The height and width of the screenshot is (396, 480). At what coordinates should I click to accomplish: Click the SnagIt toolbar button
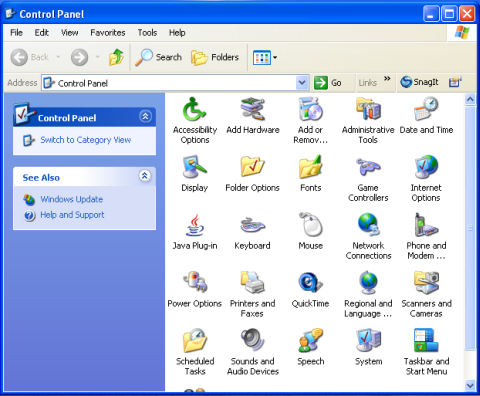click(x=419, y=82)
